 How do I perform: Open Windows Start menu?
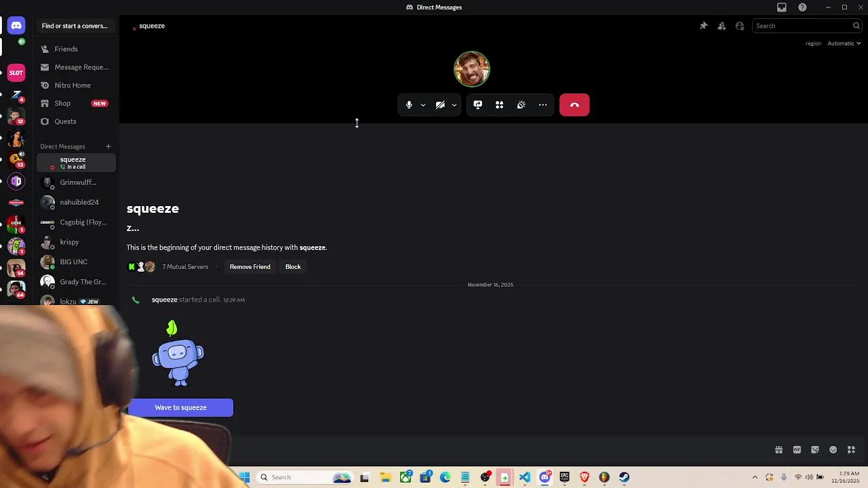(x=244, y=477)
